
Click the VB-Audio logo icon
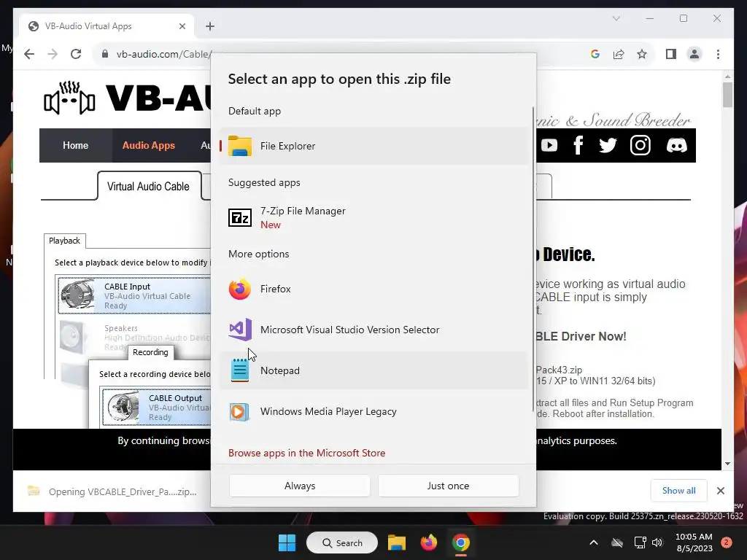(x=69, y=98)
